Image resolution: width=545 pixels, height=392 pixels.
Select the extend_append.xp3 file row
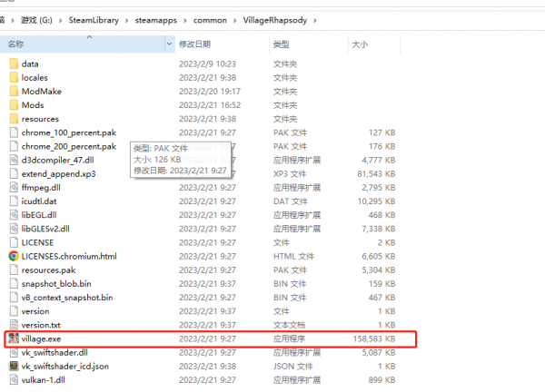[x=58, y=173]
